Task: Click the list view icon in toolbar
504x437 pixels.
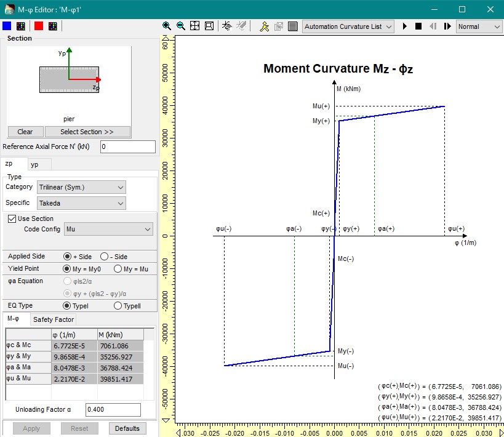Action: coord(292,26)
